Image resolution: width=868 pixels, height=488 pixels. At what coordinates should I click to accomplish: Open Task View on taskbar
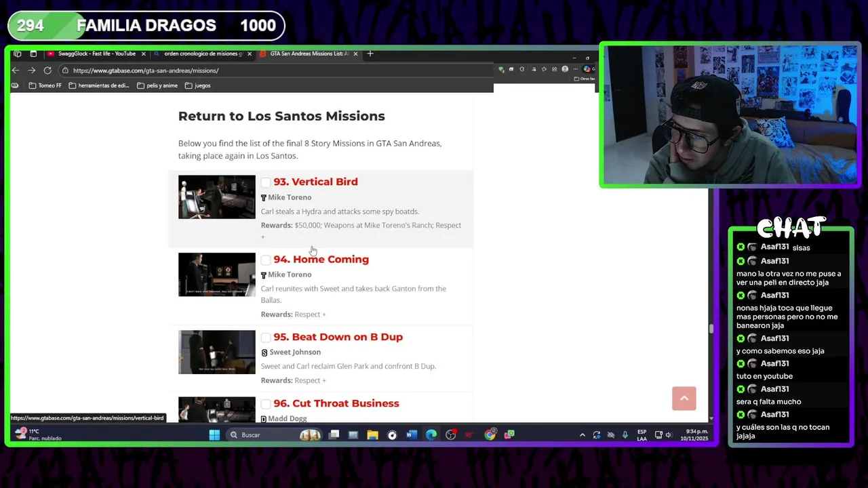334,434
